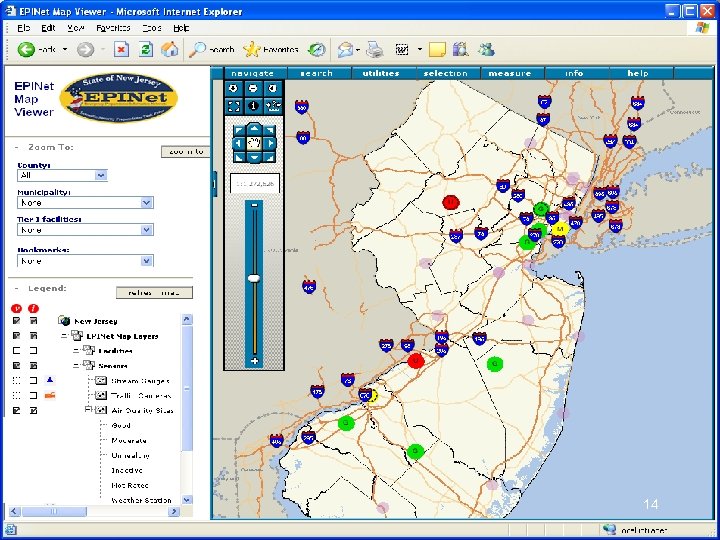Click the browser Back arrow button
This screenshot has width=720, height=540.
(26, 49)
